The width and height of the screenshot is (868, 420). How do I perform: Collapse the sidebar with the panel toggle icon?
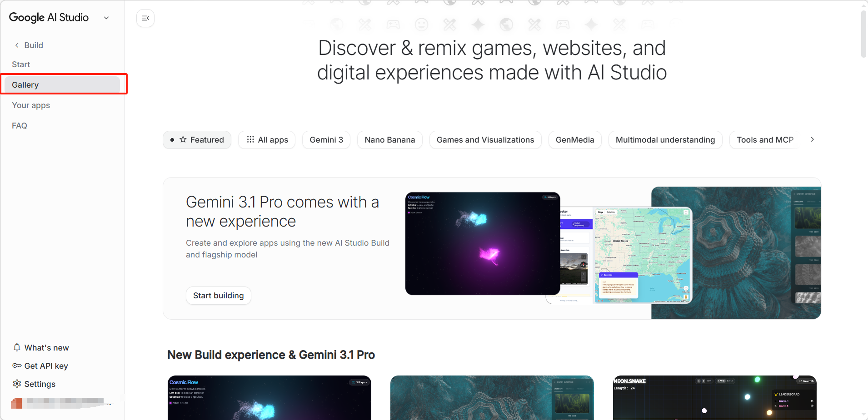pyautogui.click(x=145, y=18)
